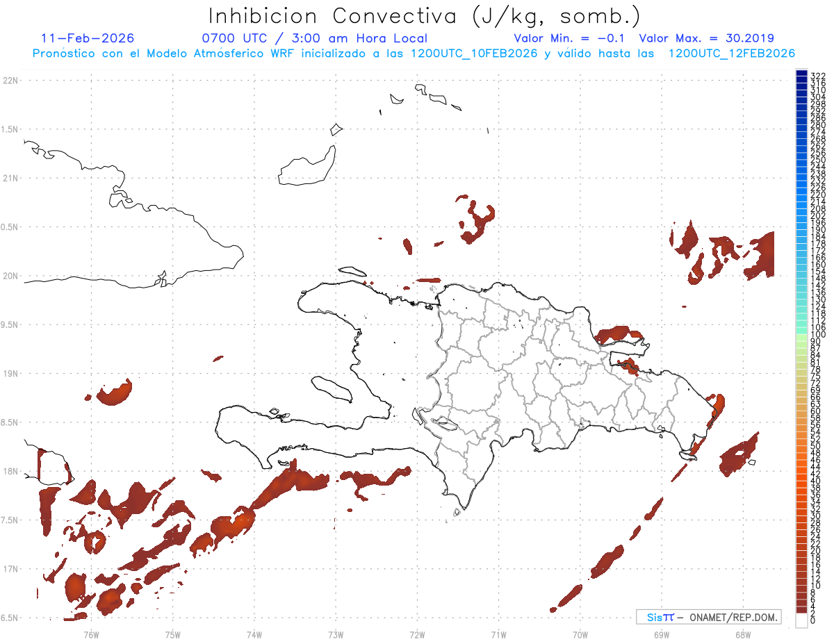Click the '70W' longitude label
The height and width of the screenshot is (644, 834).
coord(580,634)
